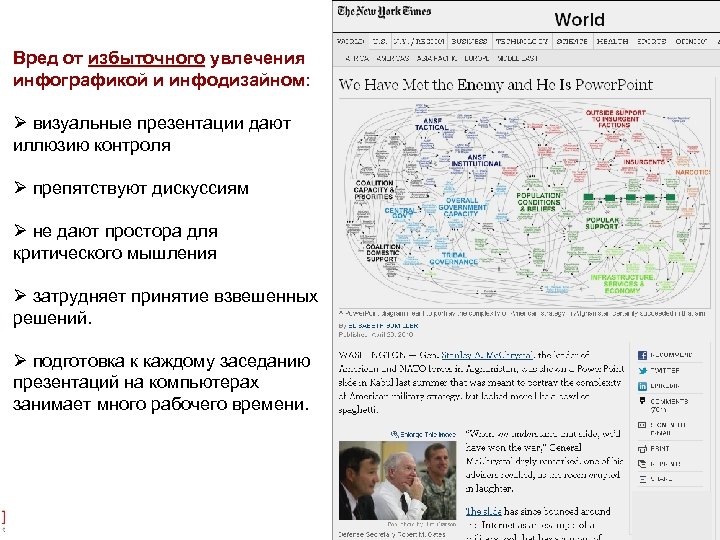Click The New York Times logo
Viewport: 720px width, 540px height.
[384, 11]
